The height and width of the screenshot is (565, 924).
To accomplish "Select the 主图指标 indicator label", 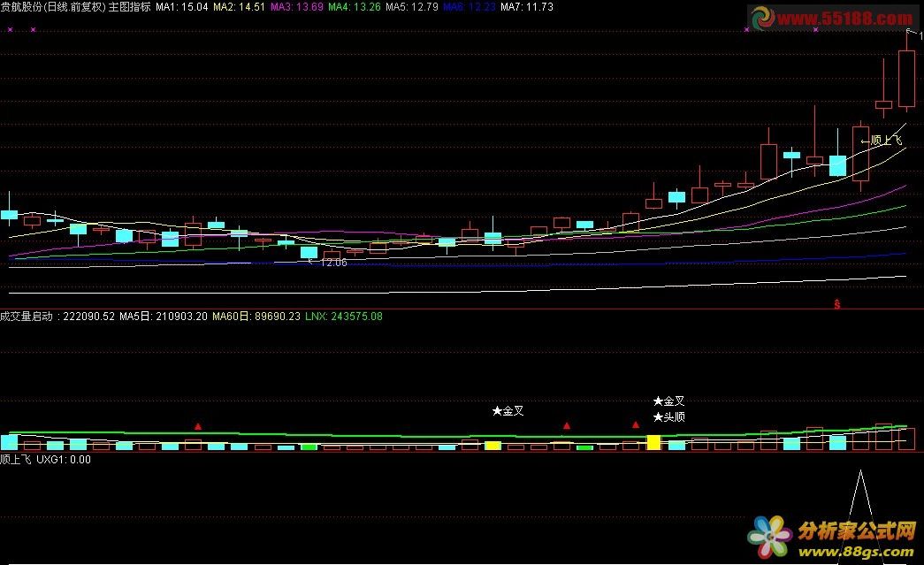I will (x=130, y=7).
